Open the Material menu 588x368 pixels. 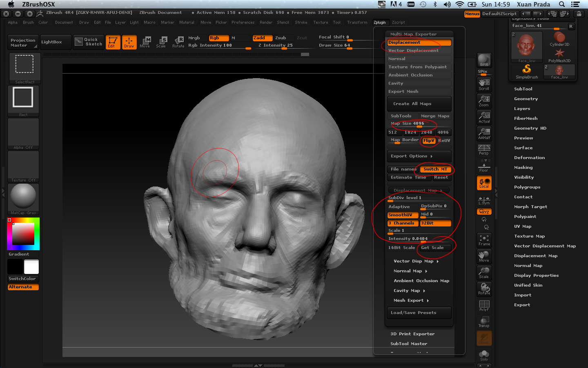tap(187, 22)
